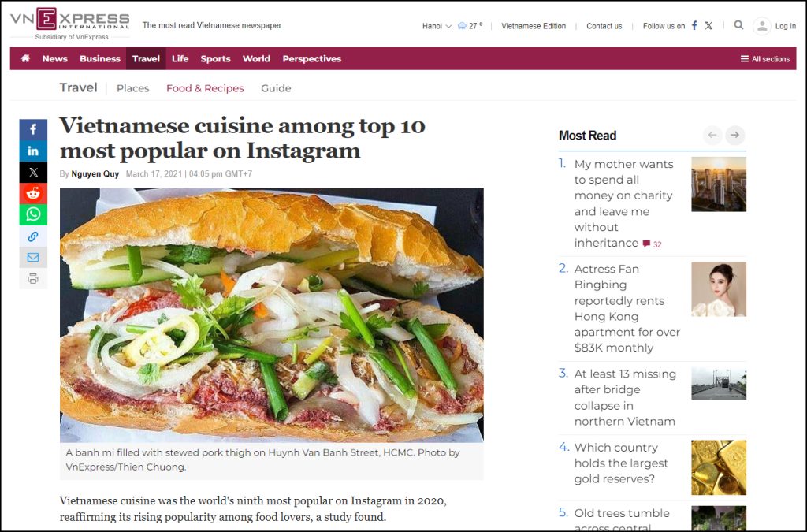Click the Log in button

pyautogui.click(x=775, y=26)
